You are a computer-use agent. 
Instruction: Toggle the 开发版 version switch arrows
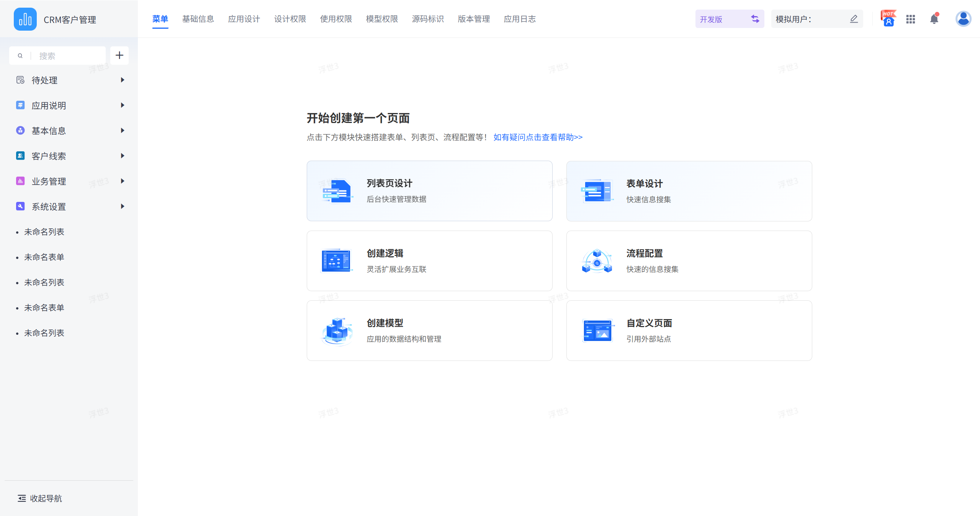pos(755,19)
